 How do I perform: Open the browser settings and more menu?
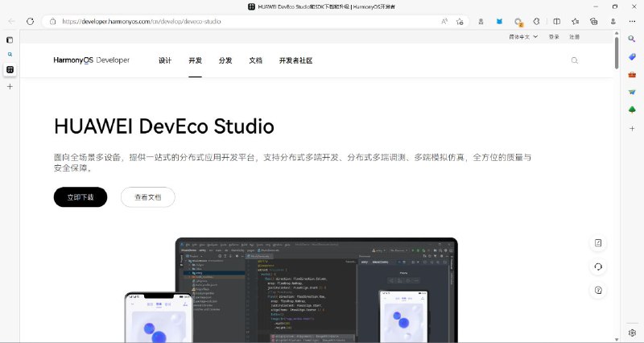pyautogui.click(x=632, y=22)
